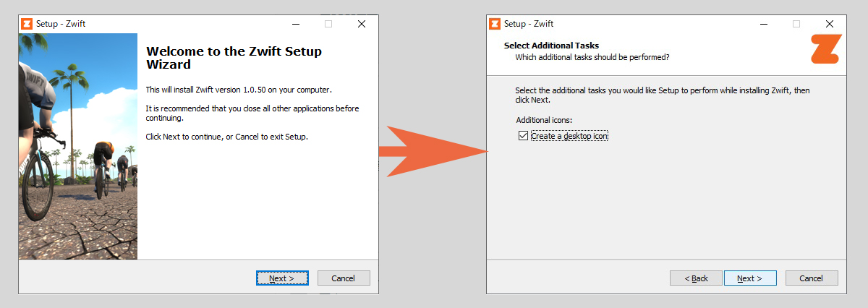Click 'This will install Zwift version 1.0.50' text
868x308 pixels.
click(x=239, y=90)
